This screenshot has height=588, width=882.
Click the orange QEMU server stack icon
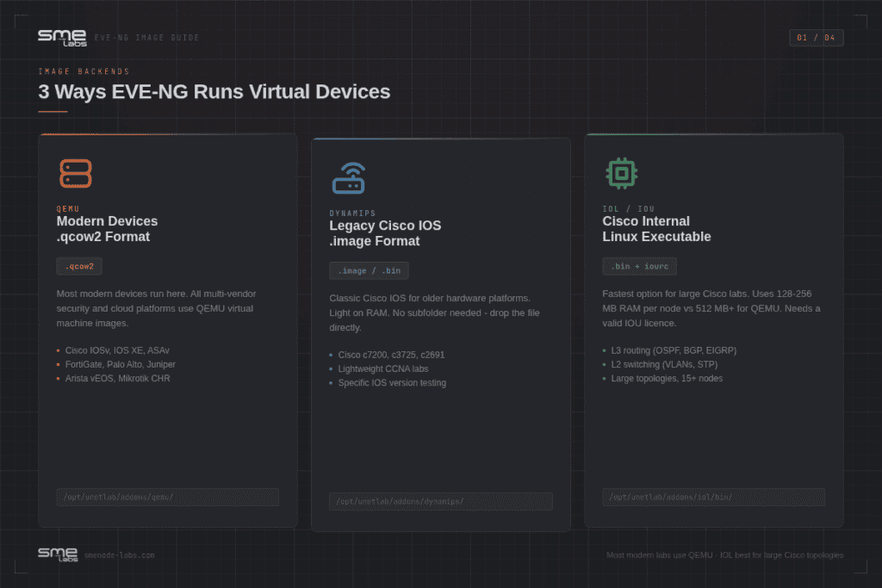pos(76,173)
